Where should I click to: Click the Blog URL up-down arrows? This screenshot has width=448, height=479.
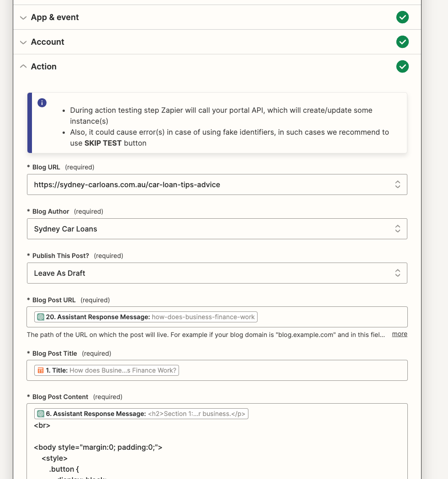tap(398, 184)
